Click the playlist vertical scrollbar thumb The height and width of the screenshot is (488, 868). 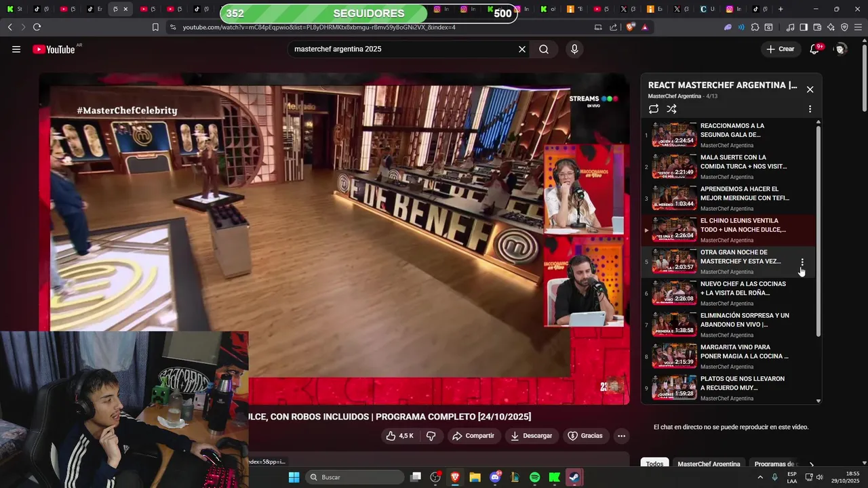818,230
